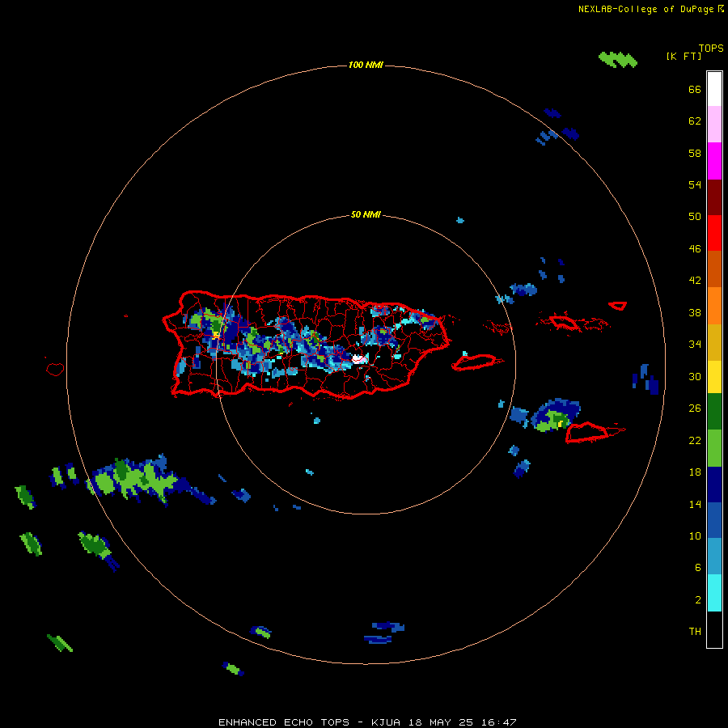
Task: Select the cyan legend swatch
Action: 714,593
